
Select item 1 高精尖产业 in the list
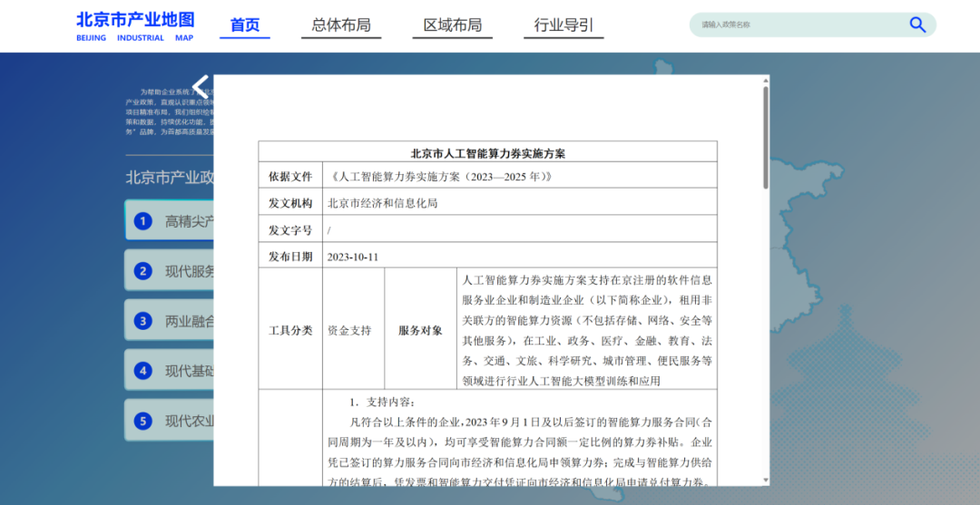coord(169,220)
